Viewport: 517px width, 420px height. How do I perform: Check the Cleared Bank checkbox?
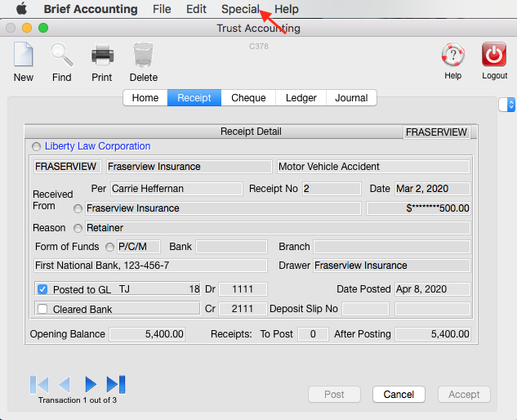42,309
